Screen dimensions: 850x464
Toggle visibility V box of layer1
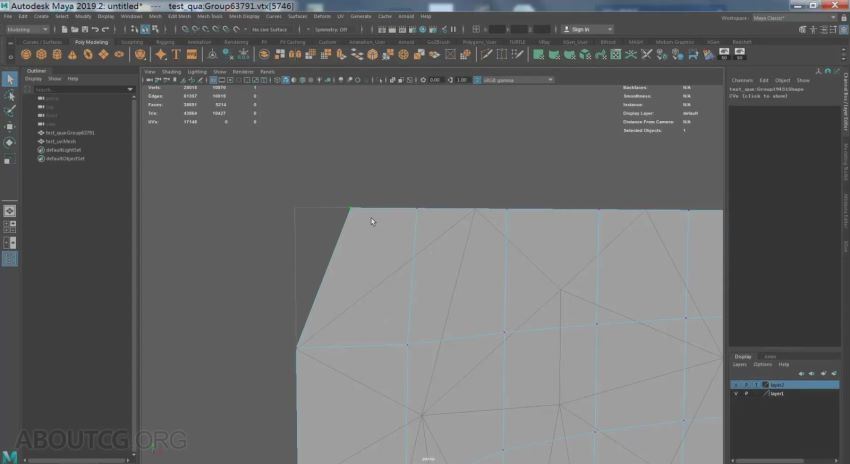point(736,394)
